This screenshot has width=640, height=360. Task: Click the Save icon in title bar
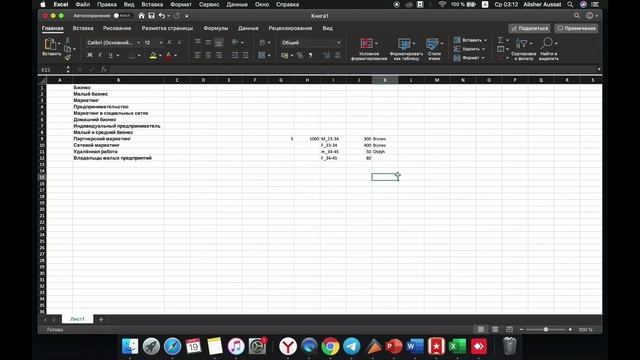point(151,16)
